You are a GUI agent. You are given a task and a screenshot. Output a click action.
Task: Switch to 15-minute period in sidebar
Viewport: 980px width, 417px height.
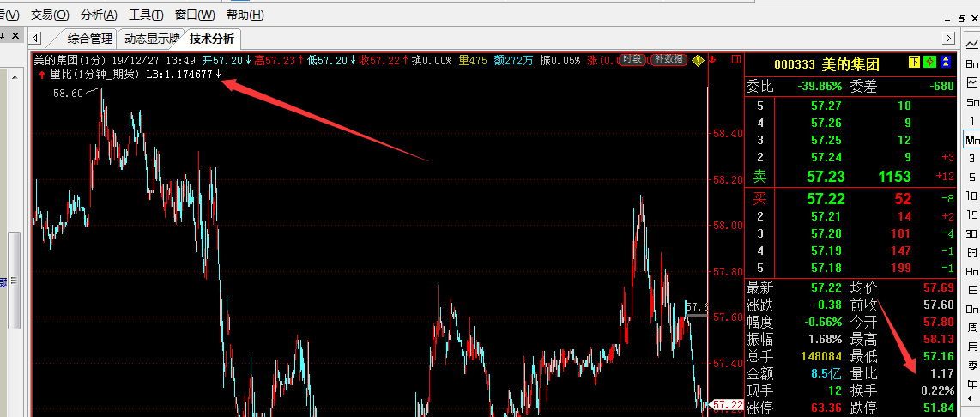(972, 215)
